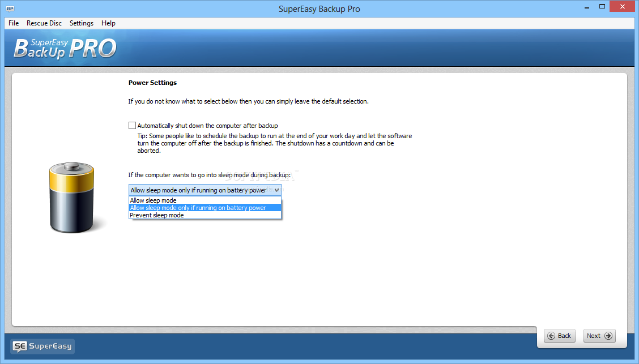The image size is (639, 364).
Task: Click the 'leave the default selection' instruction text
Action: pyautogui.click(x=248, y=101)
